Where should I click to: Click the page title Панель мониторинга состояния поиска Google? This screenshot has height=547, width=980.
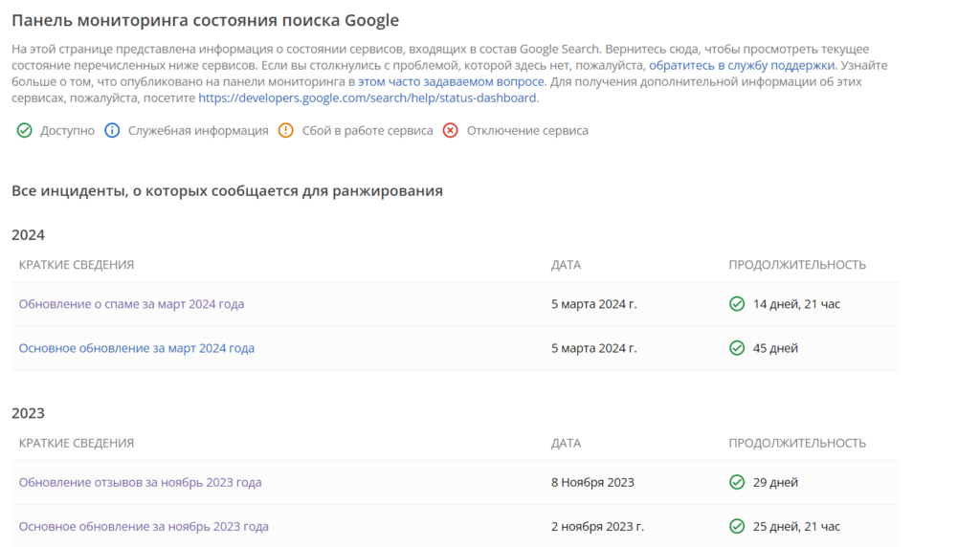[205, 20]
